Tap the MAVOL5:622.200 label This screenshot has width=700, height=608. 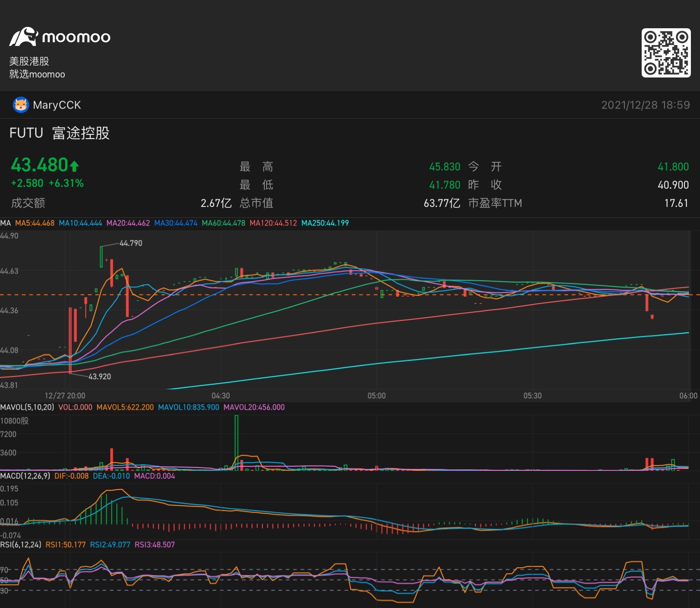click(x=125, y=407)
